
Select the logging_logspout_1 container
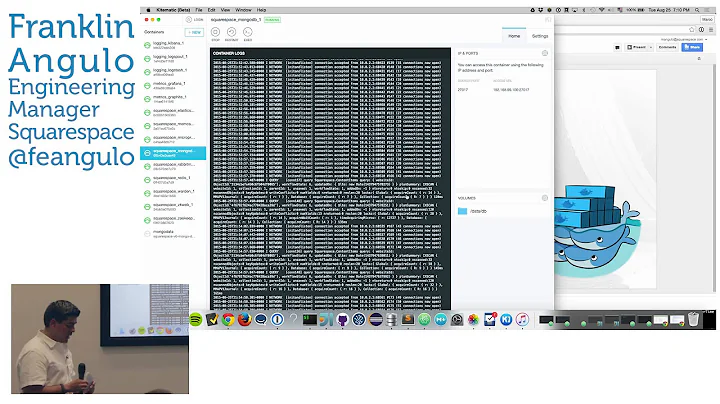tap(173, 58)
